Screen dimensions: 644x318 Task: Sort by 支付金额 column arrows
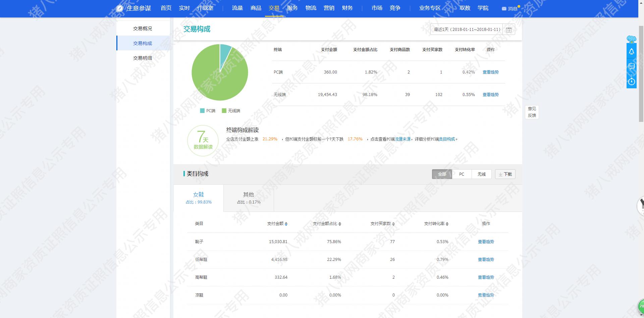(x=286, y=224)
